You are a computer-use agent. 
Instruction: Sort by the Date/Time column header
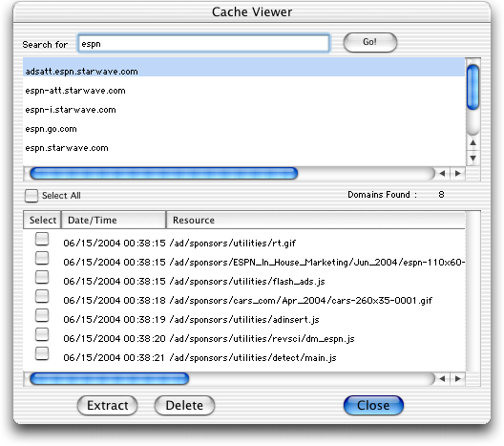[x=114, y=220]
